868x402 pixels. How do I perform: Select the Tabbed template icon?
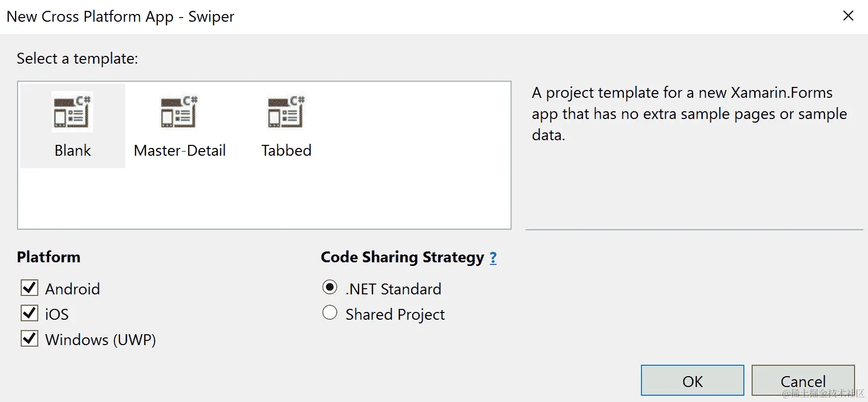286,112
